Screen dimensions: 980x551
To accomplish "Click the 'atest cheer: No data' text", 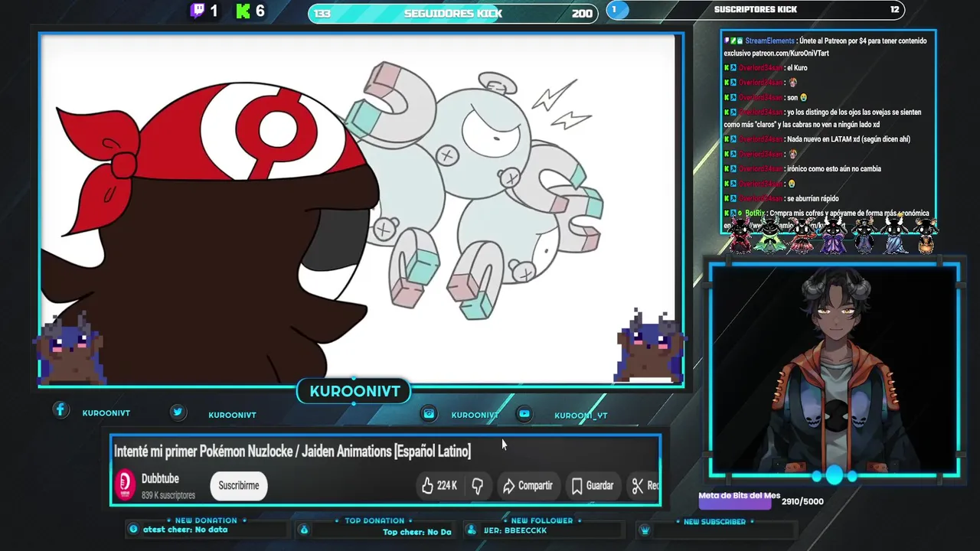I will coord(185,529).
